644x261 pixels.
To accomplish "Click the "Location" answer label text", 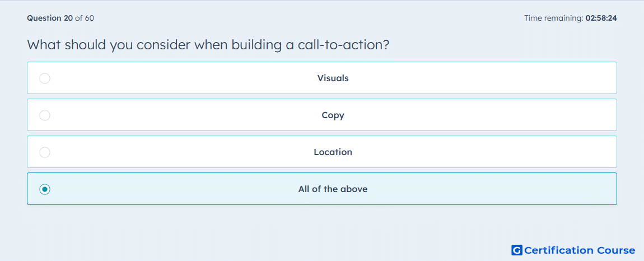I will coord(333,152).
